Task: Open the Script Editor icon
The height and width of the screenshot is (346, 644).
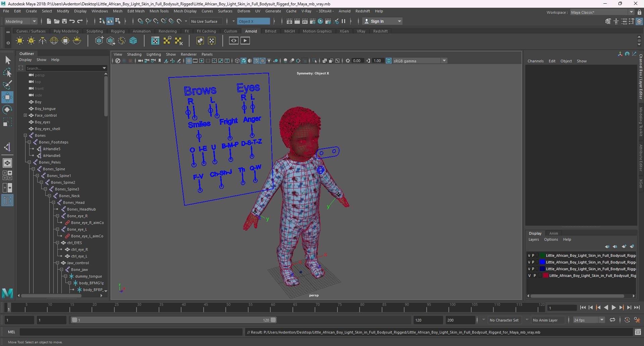Action: [x=638, y=332]
